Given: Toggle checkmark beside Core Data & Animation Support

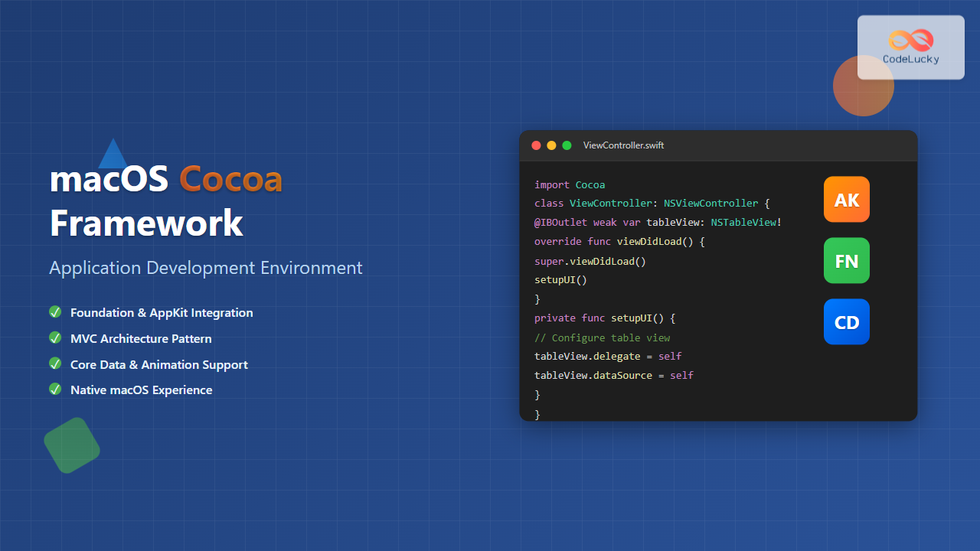Looking at the screenshot, I should [55, 364].
